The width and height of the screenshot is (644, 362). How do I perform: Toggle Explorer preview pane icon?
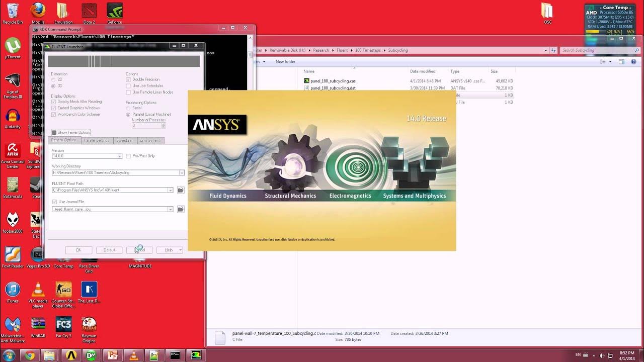click(621, 61)
